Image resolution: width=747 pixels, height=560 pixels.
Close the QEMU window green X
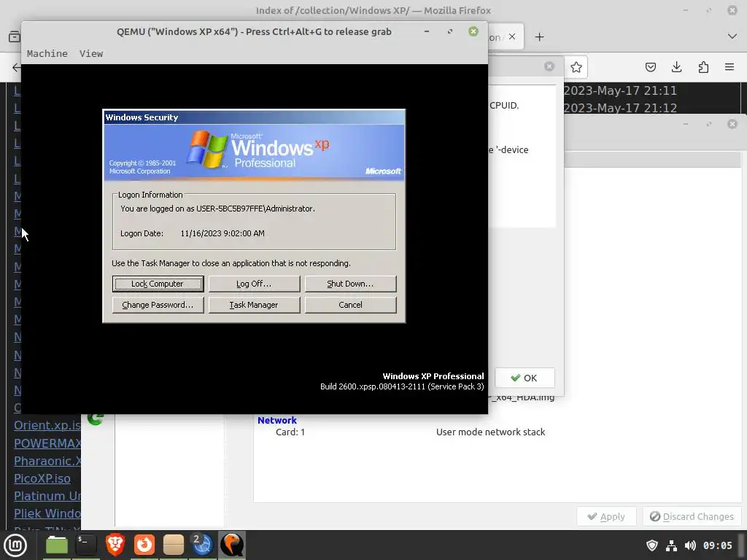[473, 31]
